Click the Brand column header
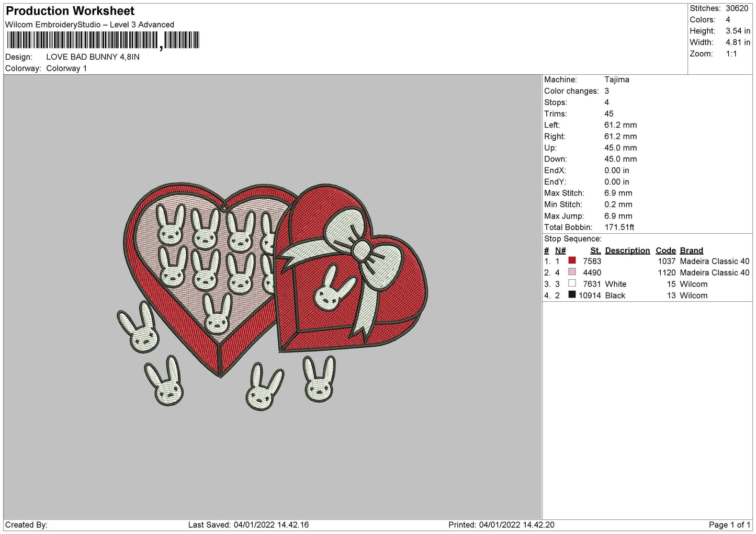 pos(691,251)
